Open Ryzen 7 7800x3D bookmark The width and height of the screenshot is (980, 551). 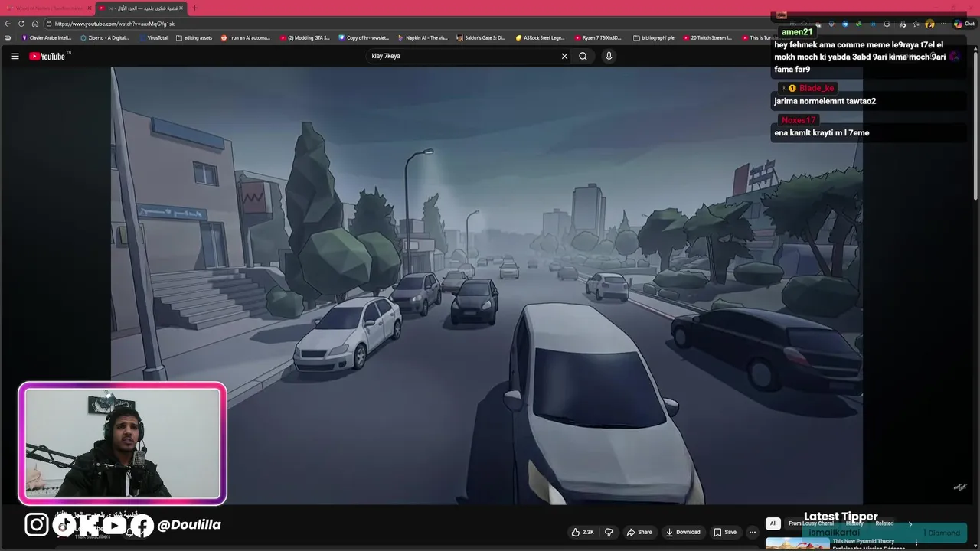click(x=598, y=37)
